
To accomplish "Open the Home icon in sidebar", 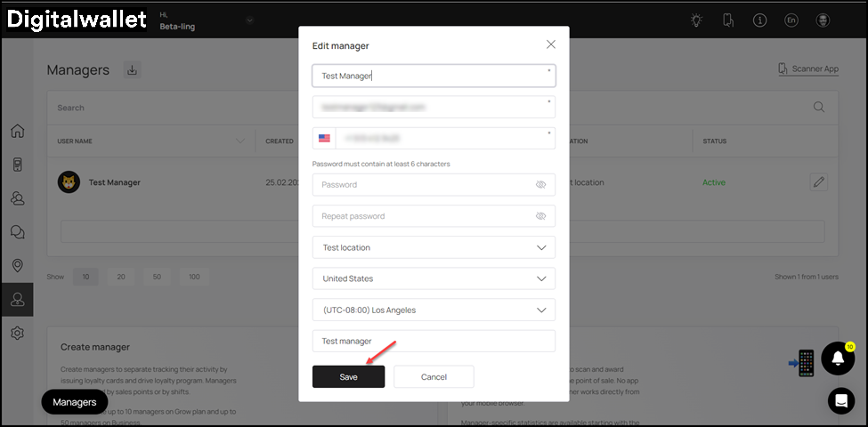I will 17,132.
